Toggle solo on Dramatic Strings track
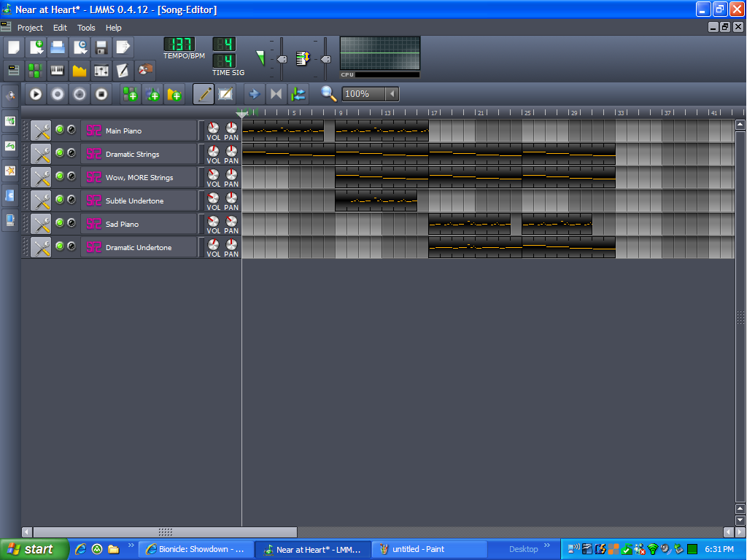The width and height of the screenshot is (747, 560). point(71,153)
